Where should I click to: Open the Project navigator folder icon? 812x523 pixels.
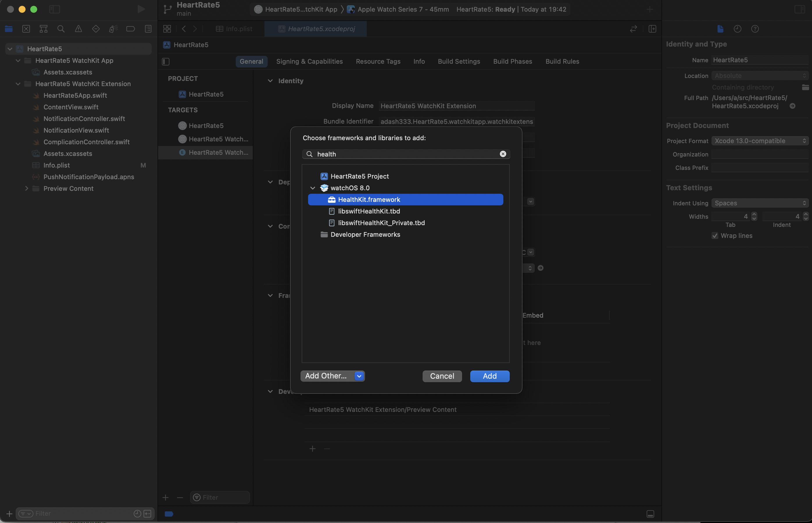9,29
